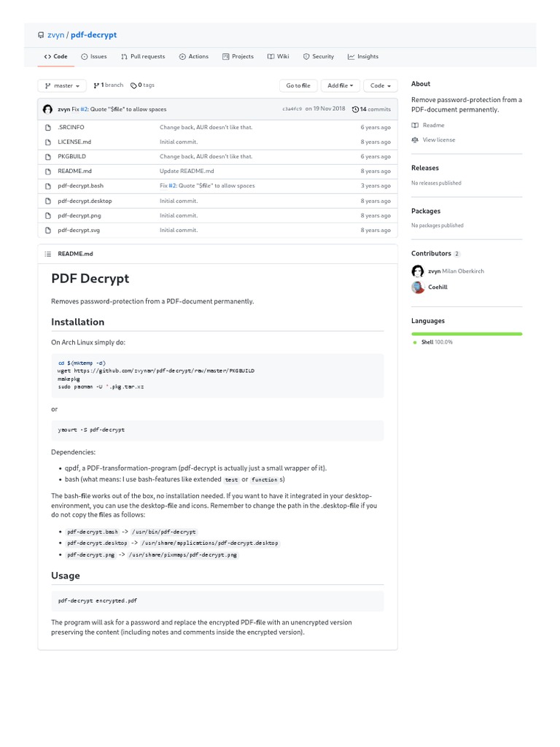The width and height of the screenshot is (560, 747).
Task: Go to the Insights tab
Action: pyautogui.click(x=363, y=56)
